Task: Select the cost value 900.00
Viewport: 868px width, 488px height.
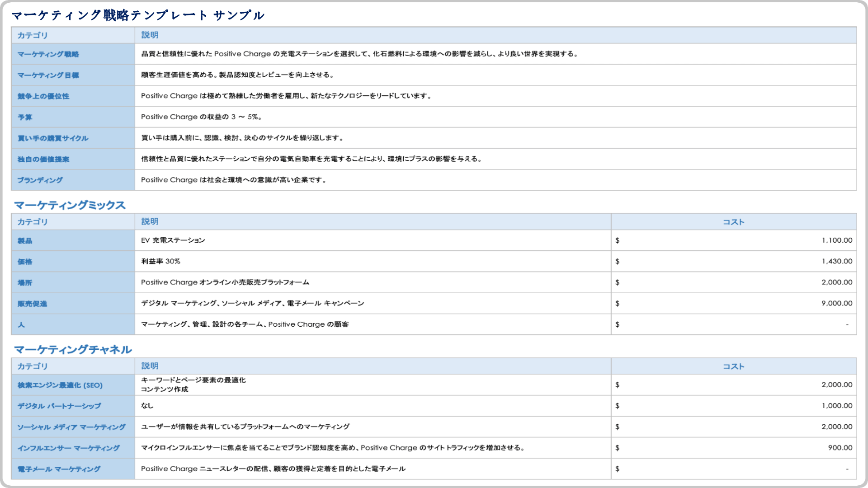Action: pos(840,448)
